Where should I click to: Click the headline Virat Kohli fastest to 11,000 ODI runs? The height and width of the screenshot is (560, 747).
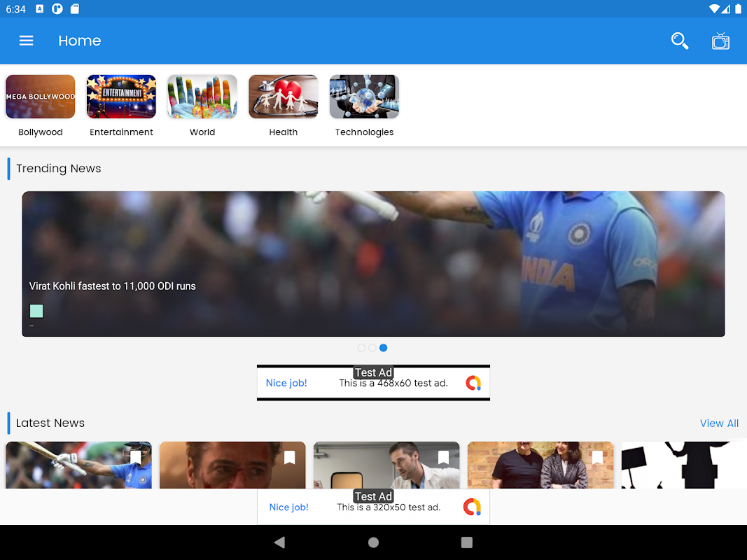point(113,286)
